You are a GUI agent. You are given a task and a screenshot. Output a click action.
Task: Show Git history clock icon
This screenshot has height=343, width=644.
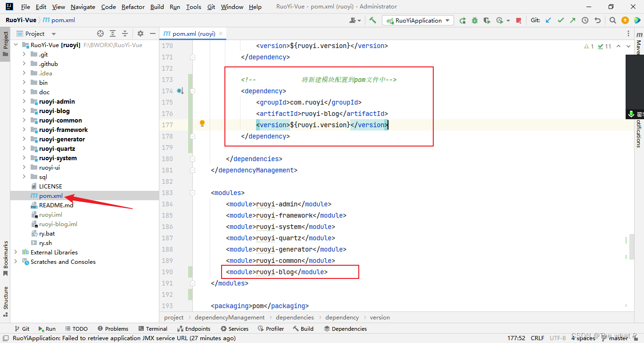click(x=585, y=20)
